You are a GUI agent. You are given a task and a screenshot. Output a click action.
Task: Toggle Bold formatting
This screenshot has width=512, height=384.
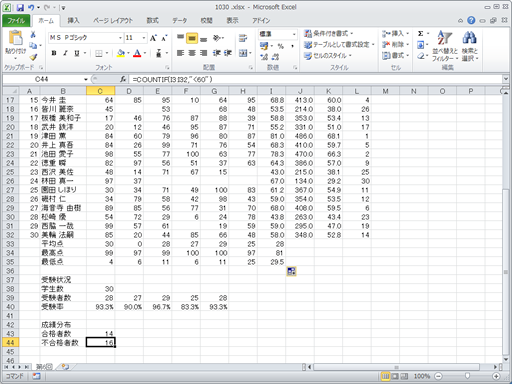click(54, 53)
